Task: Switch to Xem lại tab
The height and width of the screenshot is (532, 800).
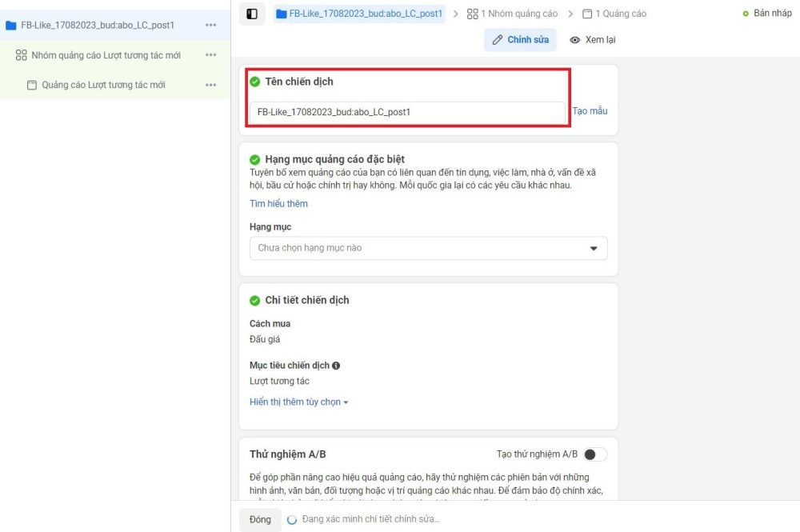Action: [x=592, y=40]
